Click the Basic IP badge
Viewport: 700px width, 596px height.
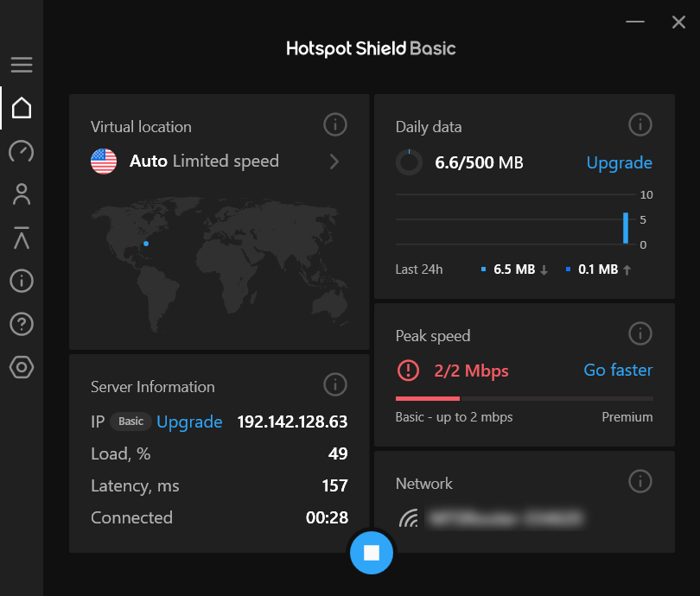(130, 422)
